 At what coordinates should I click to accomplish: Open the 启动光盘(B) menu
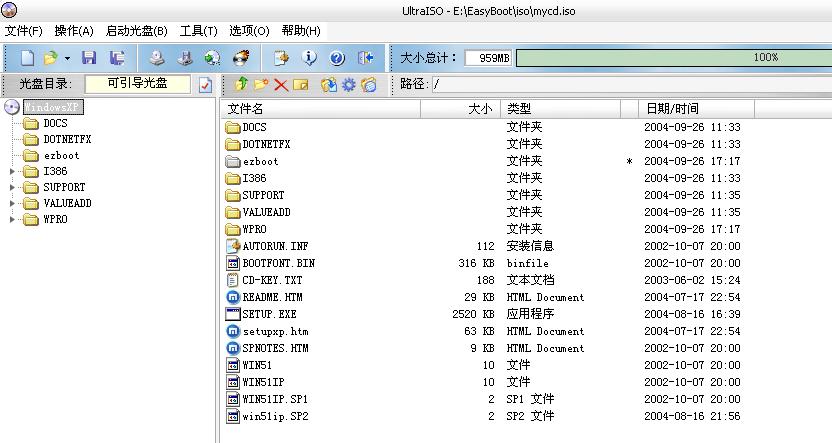click(x=136, y=31)
